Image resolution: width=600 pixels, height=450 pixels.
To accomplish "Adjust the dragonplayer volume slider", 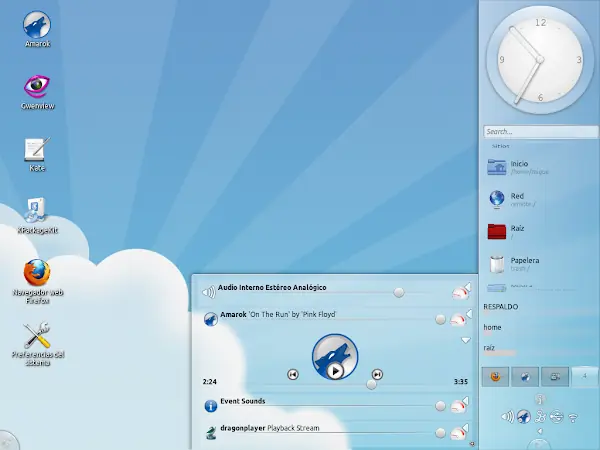I will point(440,433).
